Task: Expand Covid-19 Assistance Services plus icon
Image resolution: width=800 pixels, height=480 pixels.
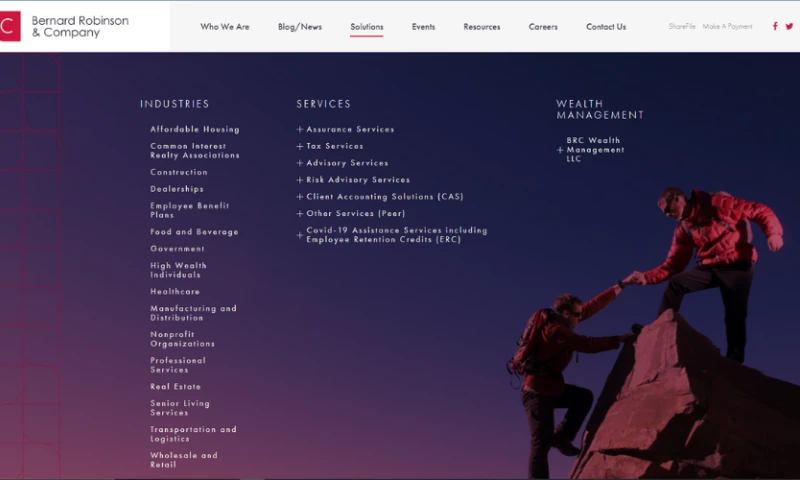Action: [x=300, y=235]
